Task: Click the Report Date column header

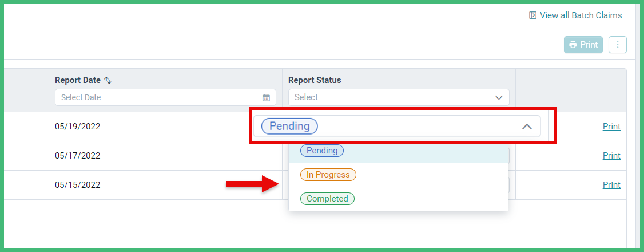Action: (78, 81)
